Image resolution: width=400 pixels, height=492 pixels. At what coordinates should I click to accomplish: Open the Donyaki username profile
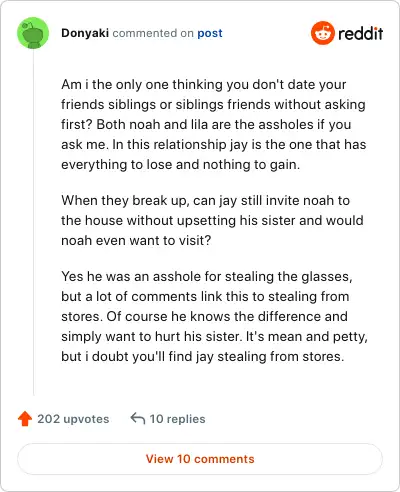(85, 33)
